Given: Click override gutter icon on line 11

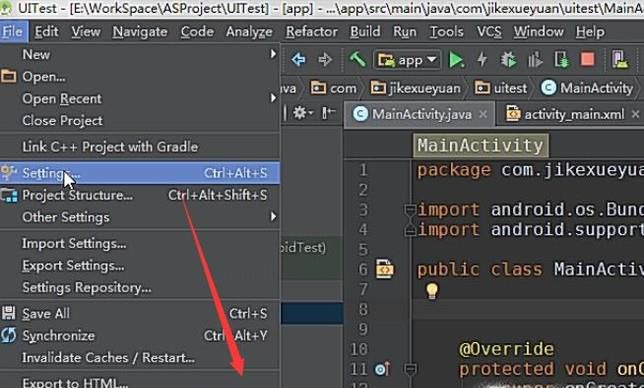Looking at the screenshot, I should coord(382,369).
